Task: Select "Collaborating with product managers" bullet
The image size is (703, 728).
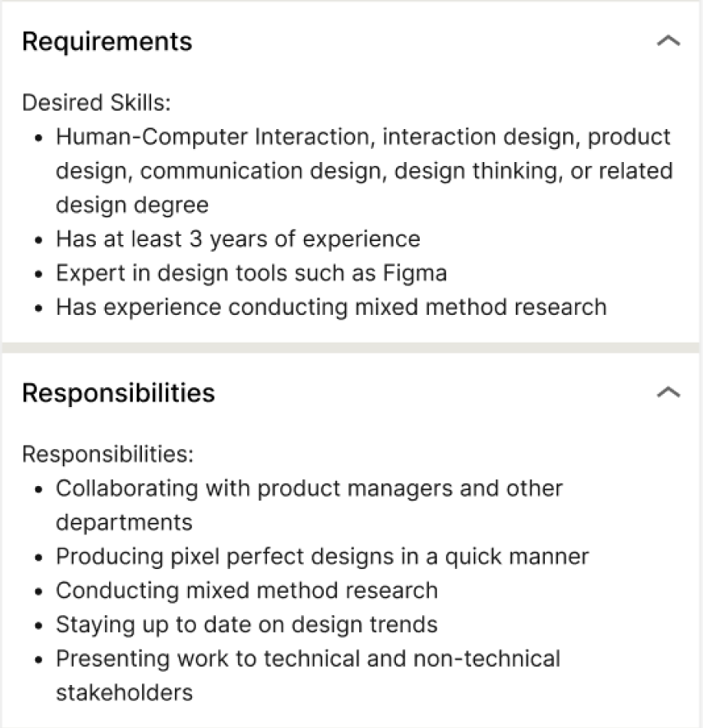Action: click(x=309, y=488)
